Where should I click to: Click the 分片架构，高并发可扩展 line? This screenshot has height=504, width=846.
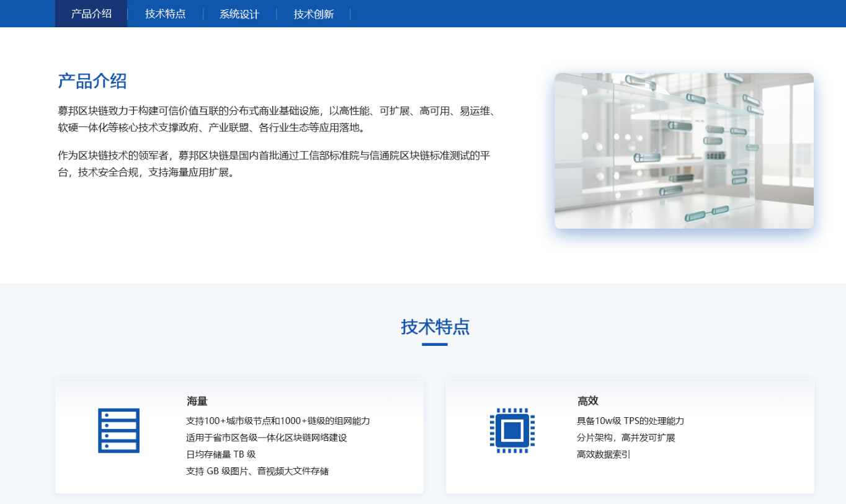tap(625, 438)
